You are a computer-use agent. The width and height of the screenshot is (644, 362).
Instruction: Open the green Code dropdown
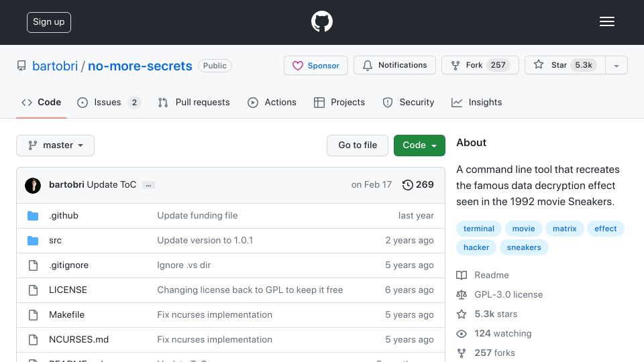419,145
